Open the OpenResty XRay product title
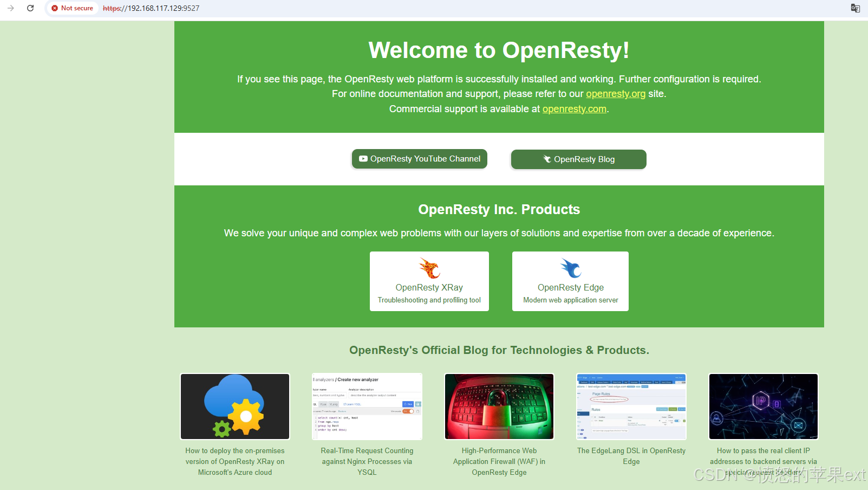Screen dimensions: 868x490 429,287
